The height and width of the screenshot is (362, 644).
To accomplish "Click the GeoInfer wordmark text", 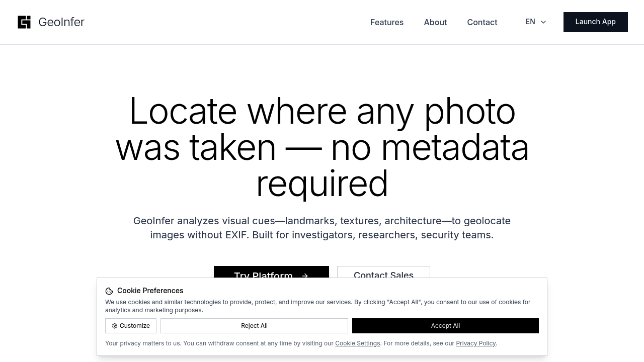I will pyautogui.click(x=61, y=22).
